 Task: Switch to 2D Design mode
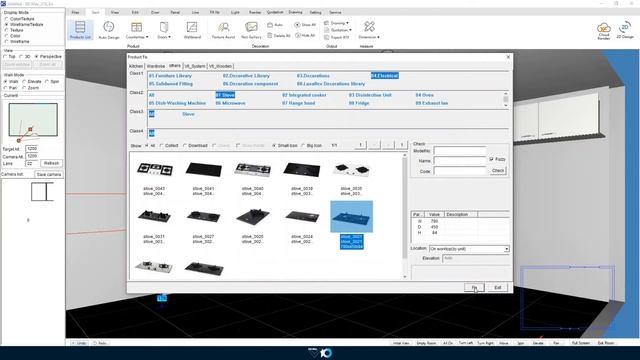(x=625, y=31)
